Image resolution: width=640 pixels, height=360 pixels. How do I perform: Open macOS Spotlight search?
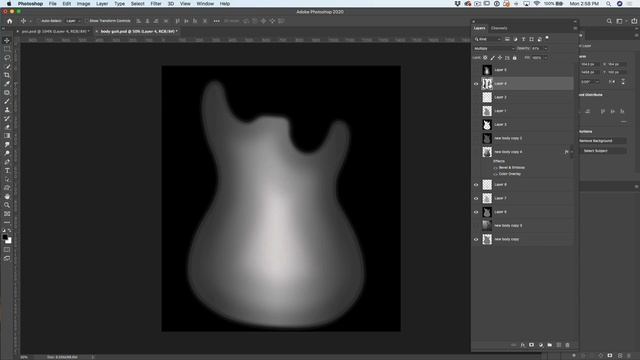click(x=608, y=4)
